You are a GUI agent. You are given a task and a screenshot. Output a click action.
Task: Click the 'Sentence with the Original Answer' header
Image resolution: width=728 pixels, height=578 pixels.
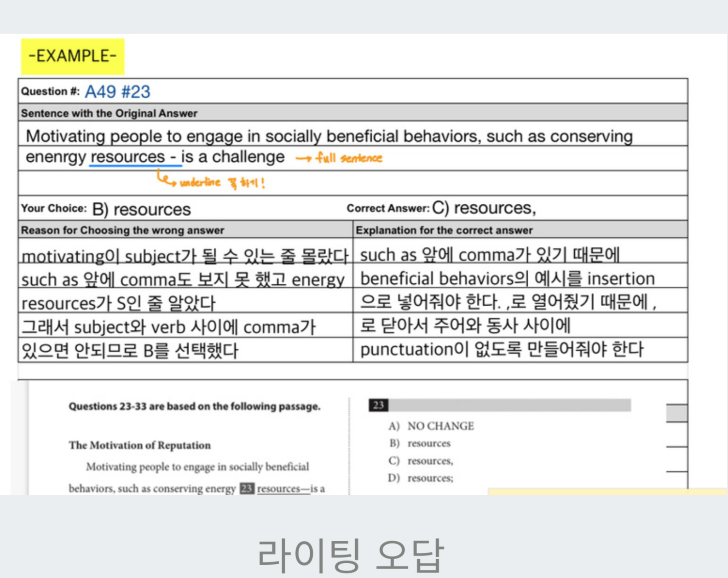109,113
